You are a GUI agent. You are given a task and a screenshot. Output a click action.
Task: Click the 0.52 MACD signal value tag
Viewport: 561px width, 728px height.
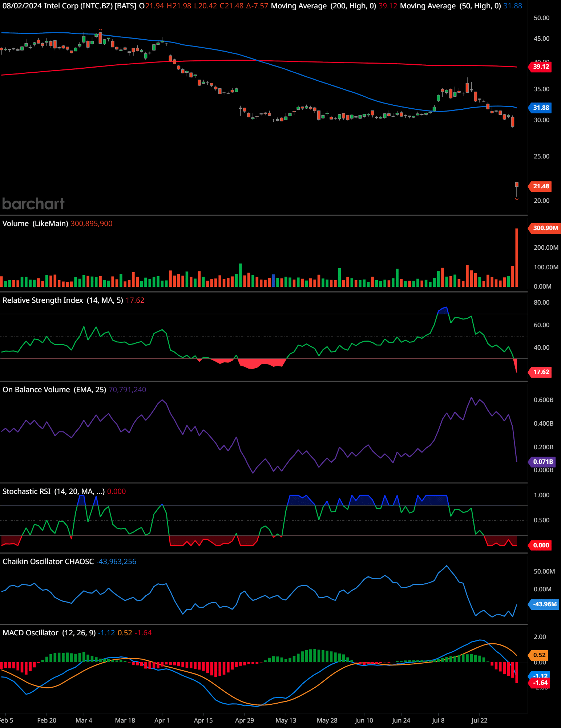coord(538,655)
